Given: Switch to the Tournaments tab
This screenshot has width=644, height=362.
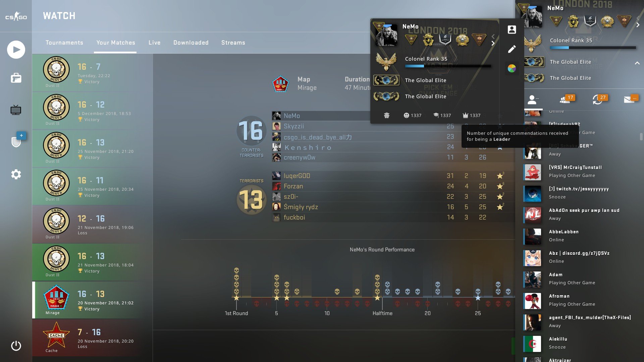Looking at the screenshot, I should [64, 42].
